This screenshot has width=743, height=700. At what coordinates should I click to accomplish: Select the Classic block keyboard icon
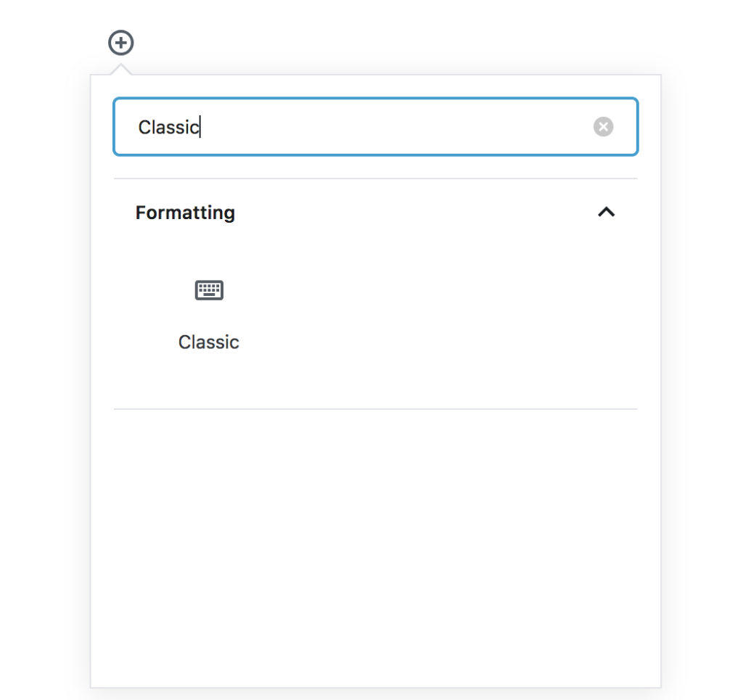209,290
